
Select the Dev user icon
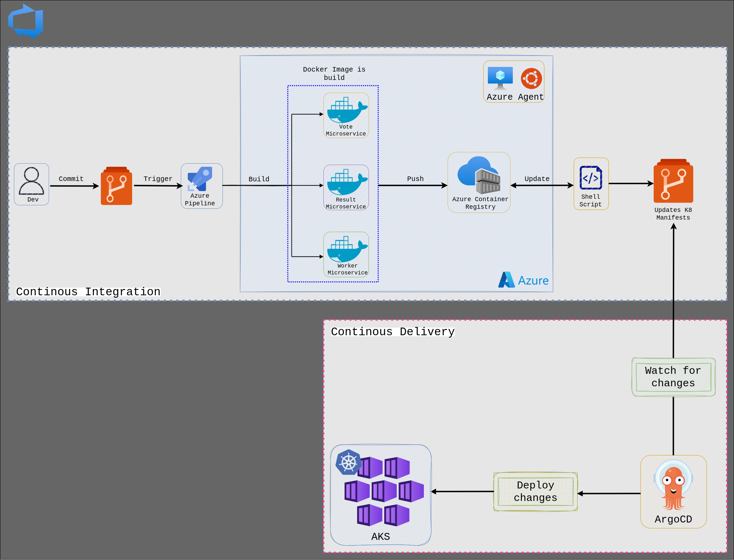click(31, 181)
